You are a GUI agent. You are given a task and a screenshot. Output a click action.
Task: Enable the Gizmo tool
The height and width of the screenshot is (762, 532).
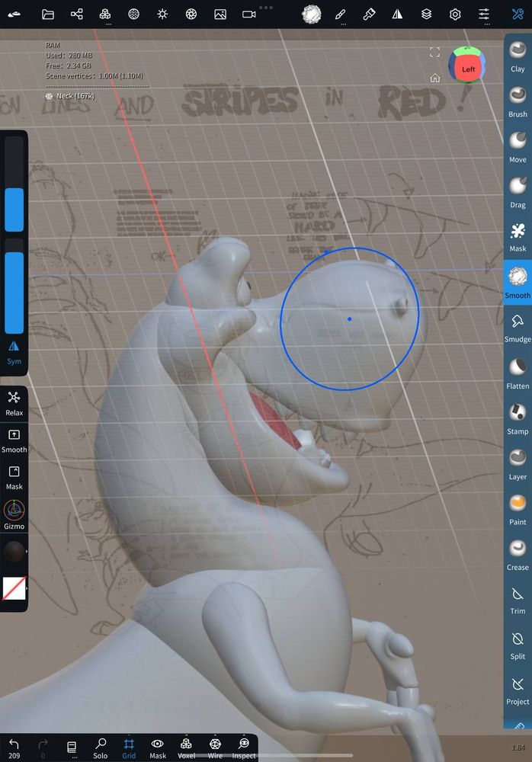click(x=14, y=515)
